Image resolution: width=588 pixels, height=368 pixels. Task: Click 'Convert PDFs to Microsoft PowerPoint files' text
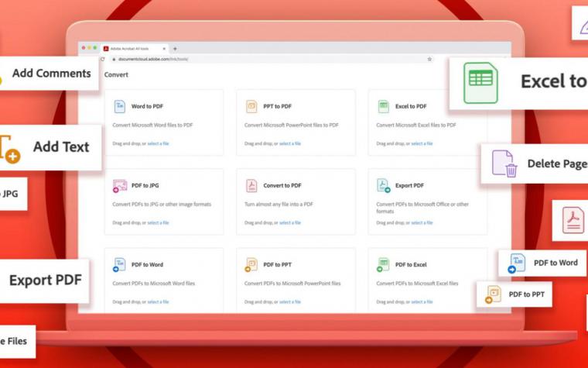click(x=292, y=284)
